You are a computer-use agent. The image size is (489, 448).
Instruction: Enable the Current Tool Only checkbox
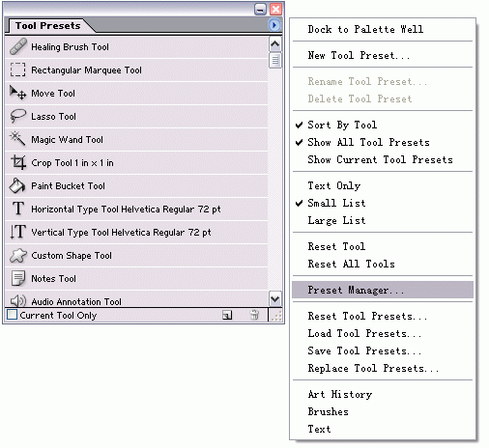tap(13, 315)
